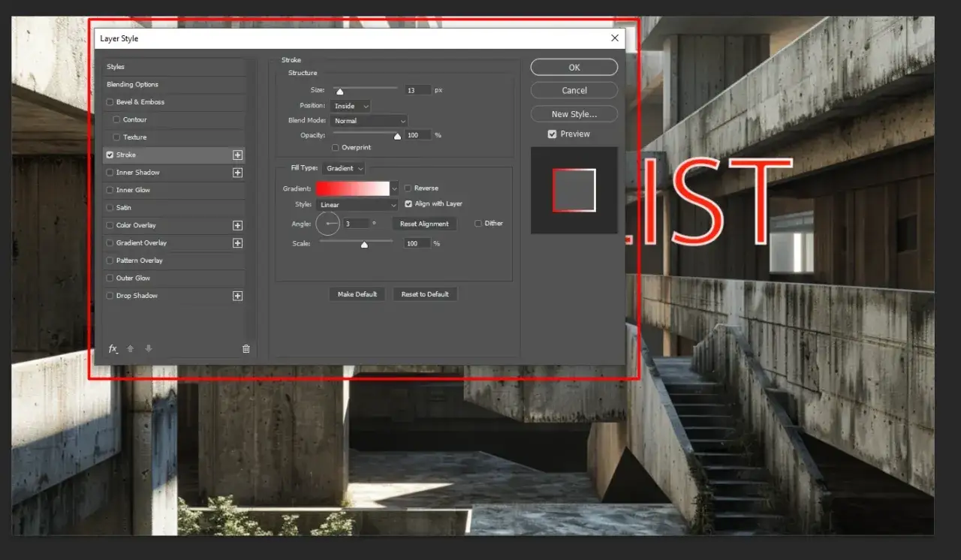
Task: Click the move effect down arrow
Action: (x=149, y=349)
